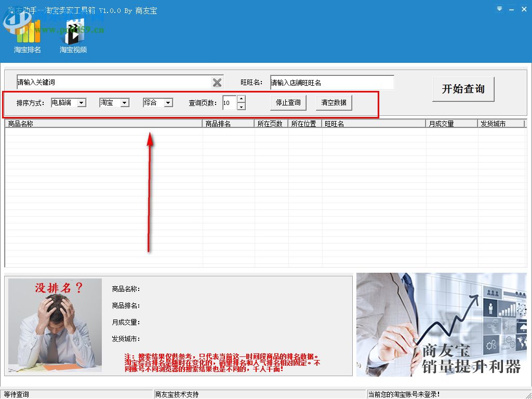Increase 查询页数 with the up spinner arrow
Screen dimensions: 532x399
[x=241, y=100]
